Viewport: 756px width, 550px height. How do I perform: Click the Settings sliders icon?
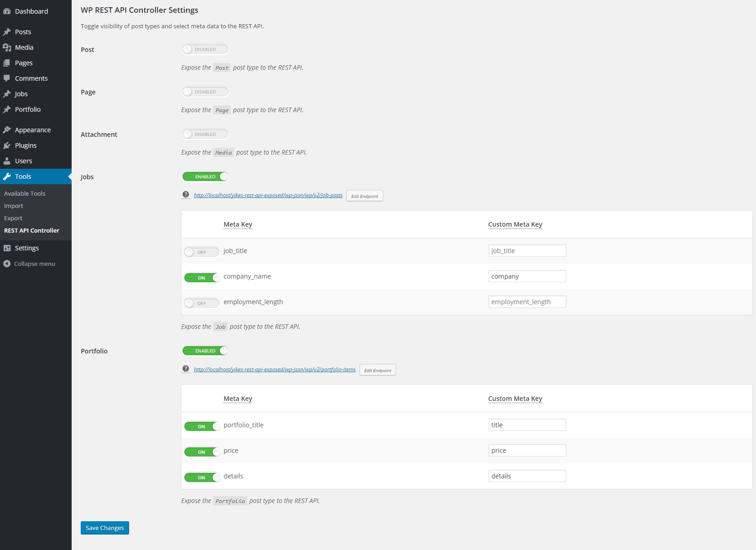pyautogui.click(x=7, y=248)
